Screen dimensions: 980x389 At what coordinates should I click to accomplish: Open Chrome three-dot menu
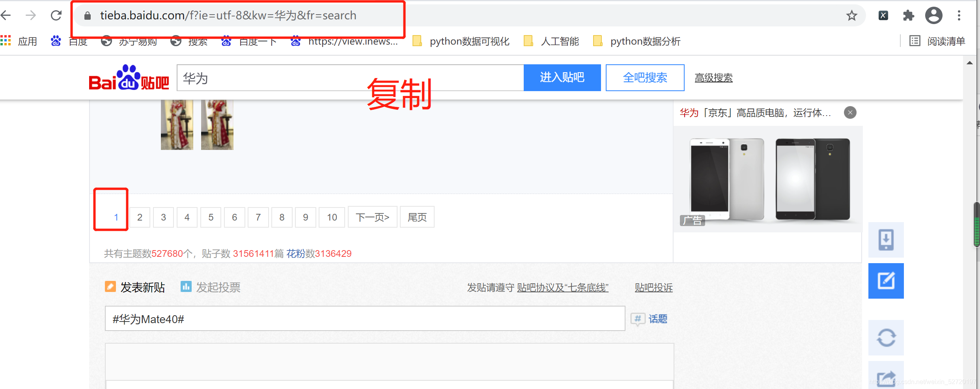pos(959,15)
